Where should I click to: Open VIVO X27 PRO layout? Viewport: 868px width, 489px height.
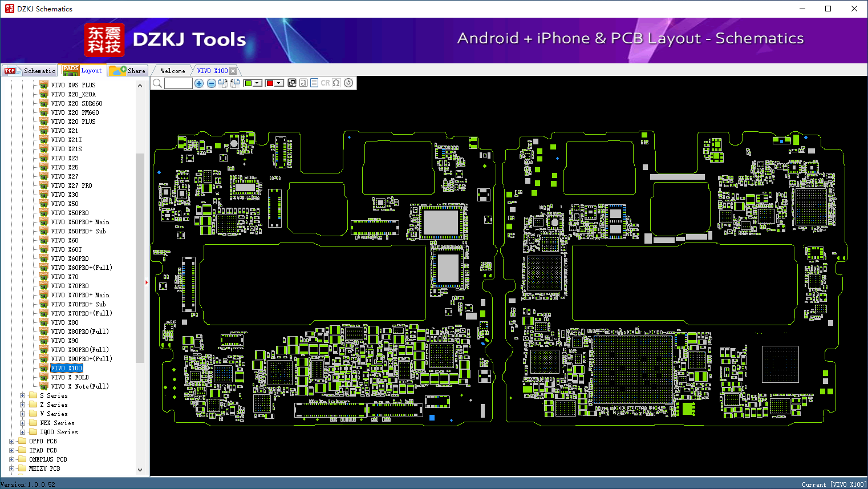72,185
